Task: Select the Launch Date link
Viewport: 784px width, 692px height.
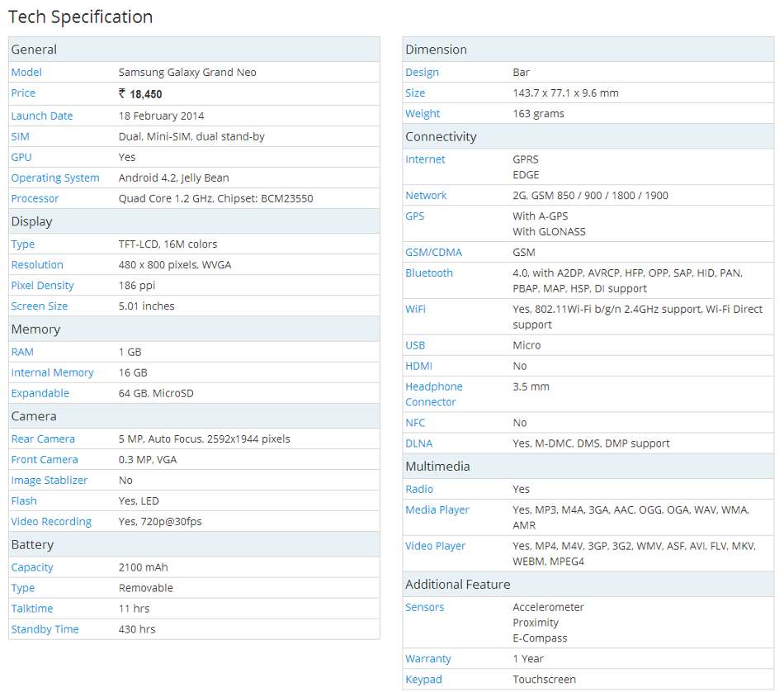Action: point(42,116)
